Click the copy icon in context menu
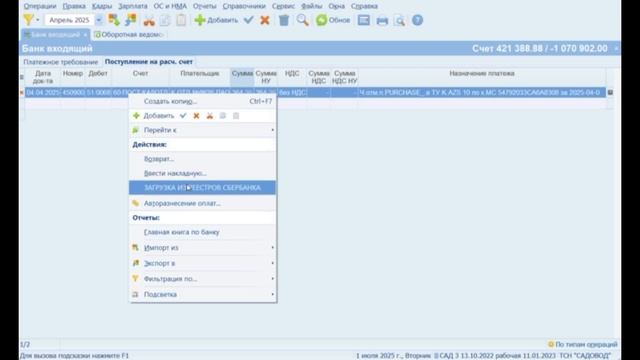 pyautogui.click(x=222, y=116)
